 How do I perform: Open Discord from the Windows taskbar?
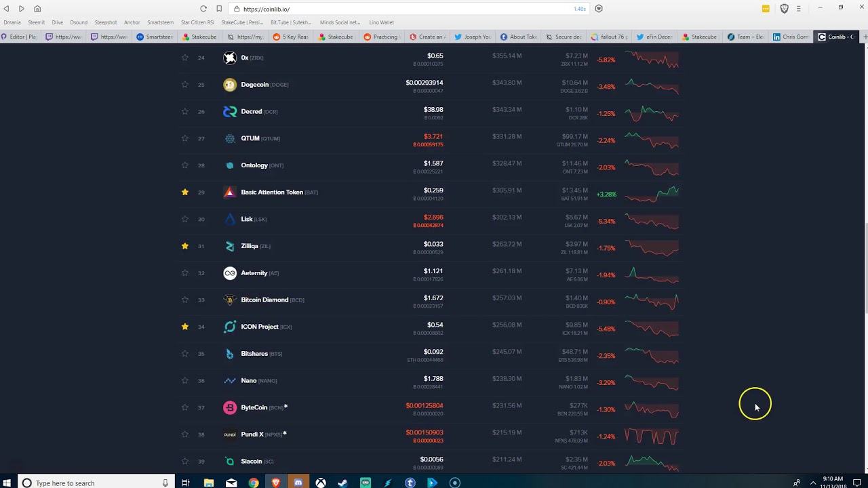coord(298,483)
